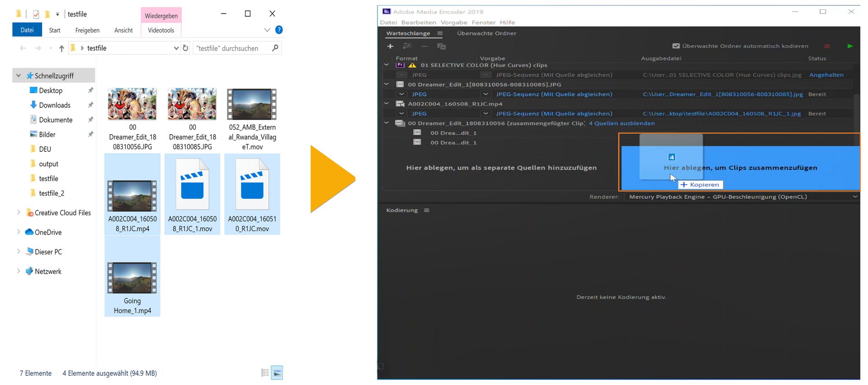Click video clip icon beside A002C004_160508_R1JC.mp4 in queue
The image size is (868, 385).
[x=400, y=104]
